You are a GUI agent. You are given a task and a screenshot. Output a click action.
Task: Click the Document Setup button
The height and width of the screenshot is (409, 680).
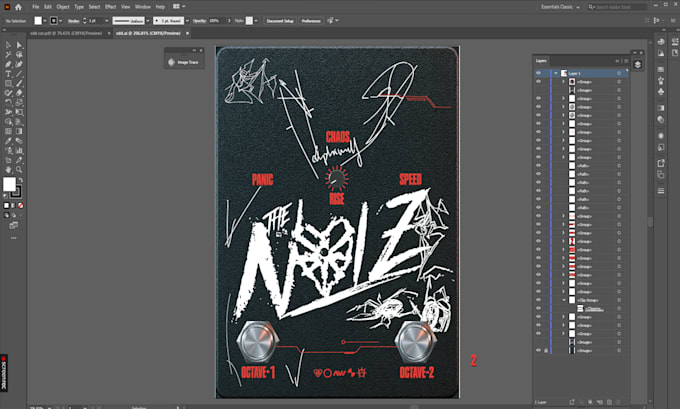[280, 21]
